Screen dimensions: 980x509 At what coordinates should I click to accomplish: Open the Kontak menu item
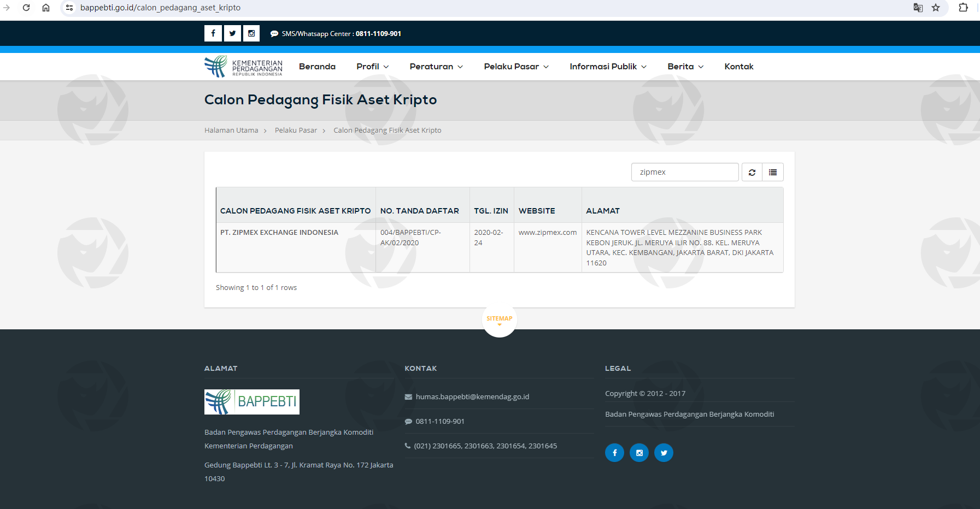(738, 67)
